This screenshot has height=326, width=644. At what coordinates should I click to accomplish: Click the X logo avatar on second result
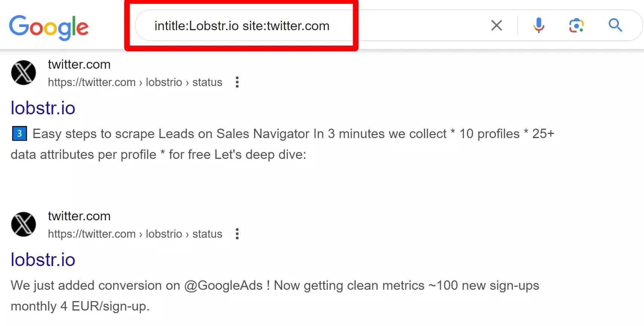23,224
